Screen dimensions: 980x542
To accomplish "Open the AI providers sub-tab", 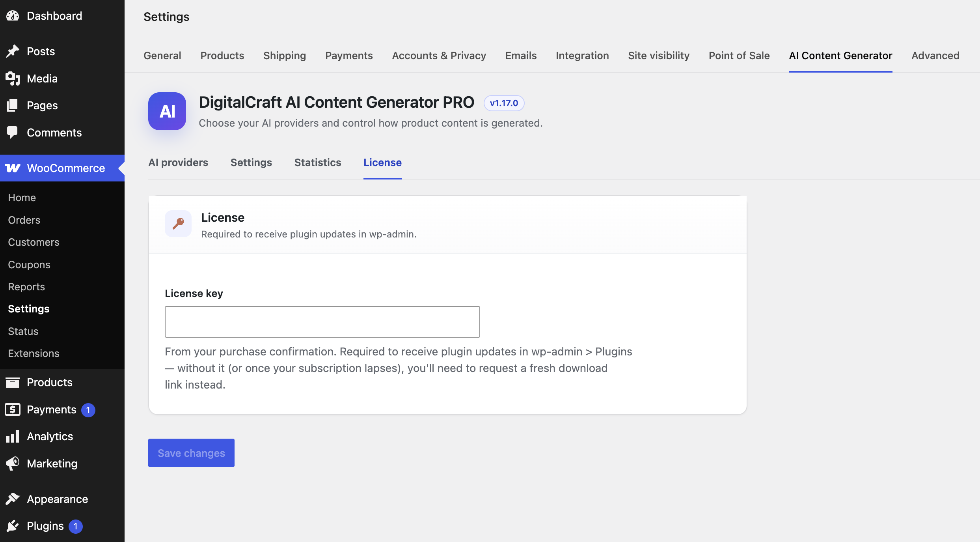I will (x=178, y=163).
